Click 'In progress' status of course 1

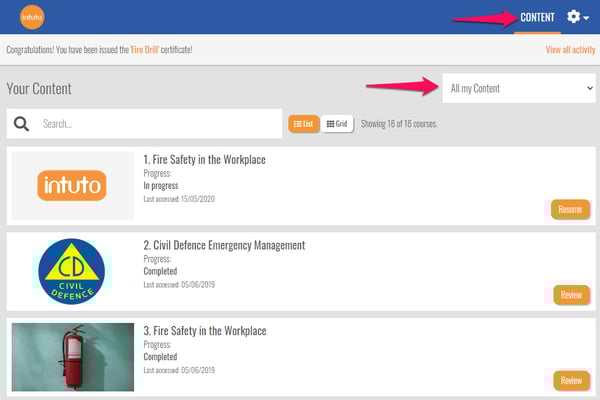pyautogui.click(x=161, y=186)
